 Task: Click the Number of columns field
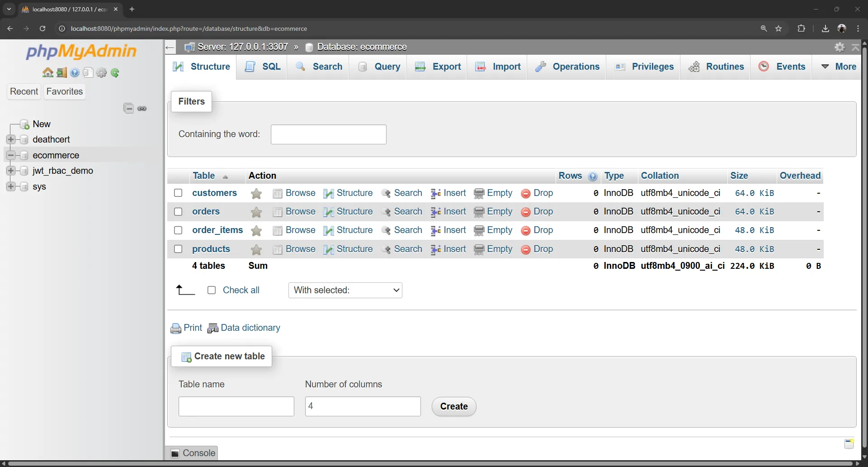[363, 406]
